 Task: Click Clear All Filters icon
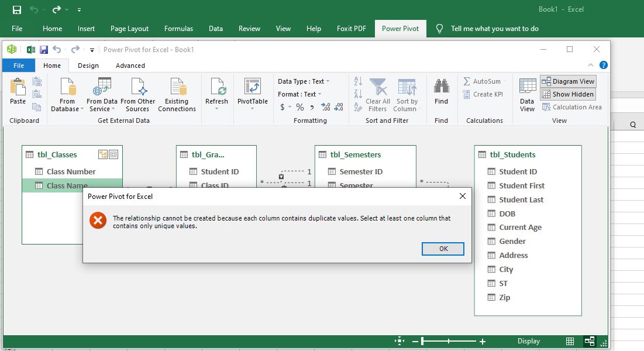click(x=377, y=94)
